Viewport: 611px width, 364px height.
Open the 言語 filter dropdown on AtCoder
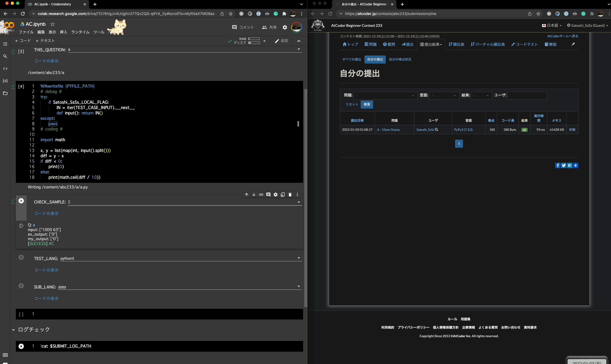444,96
